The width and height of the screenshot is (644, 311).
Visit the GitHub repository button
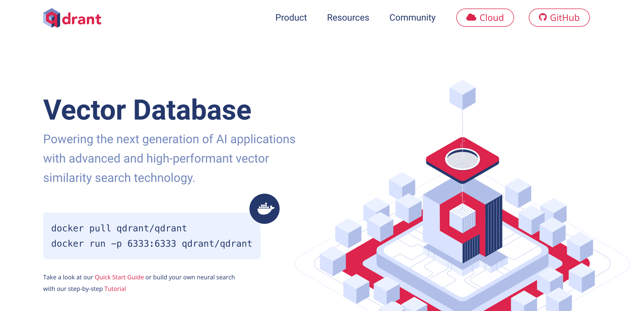pos(559,18)
